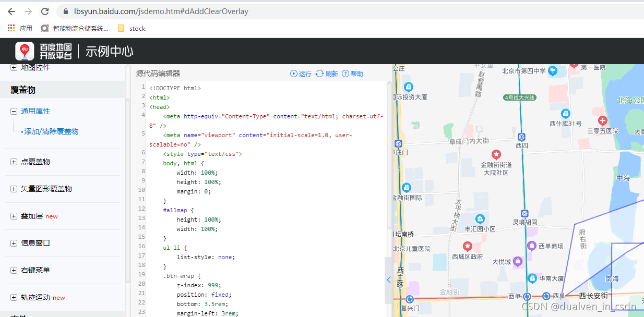
Task: Click the Baidu Map open platform logo
Action: (x=44, y=51)
